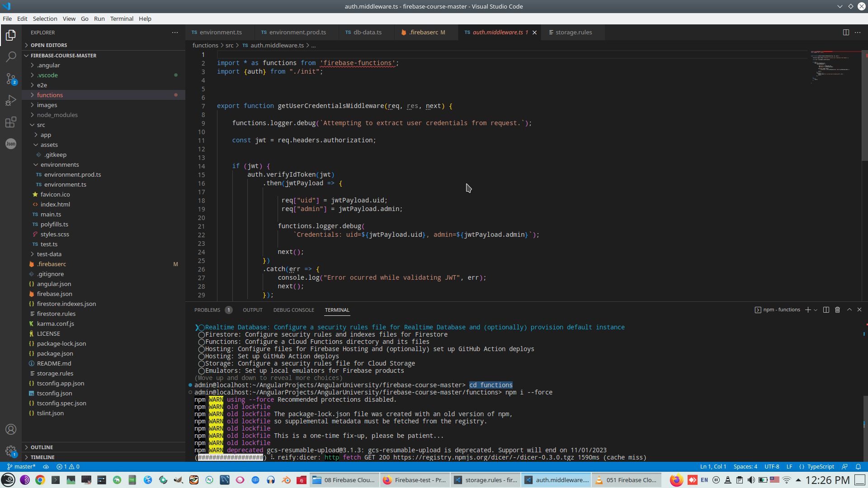Open Accounts icon in activity bar
Viewport: 868px width, 488px height.
(11, 429)
